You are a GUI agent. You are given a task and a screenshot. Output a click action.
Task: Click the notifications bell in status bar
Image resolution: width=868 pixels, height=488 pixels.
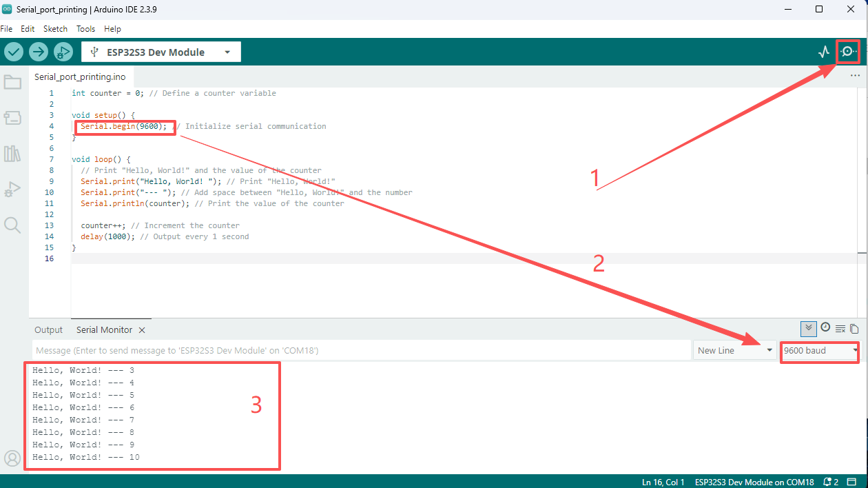point(829,482)
